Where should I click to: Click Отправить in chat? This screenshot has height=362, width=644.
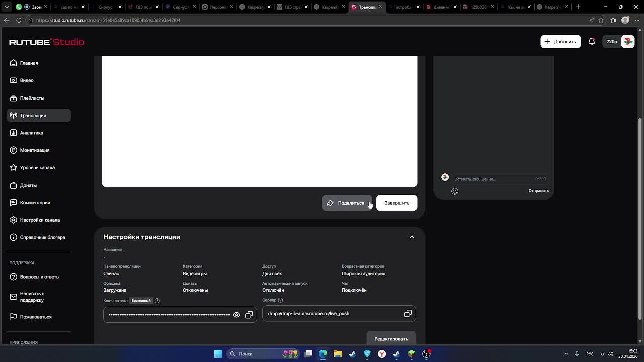click(538, 191)
